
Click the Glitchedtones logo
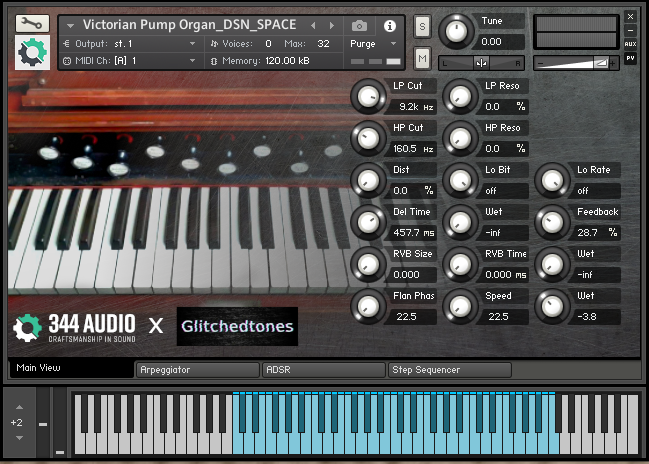pos(237,326)
